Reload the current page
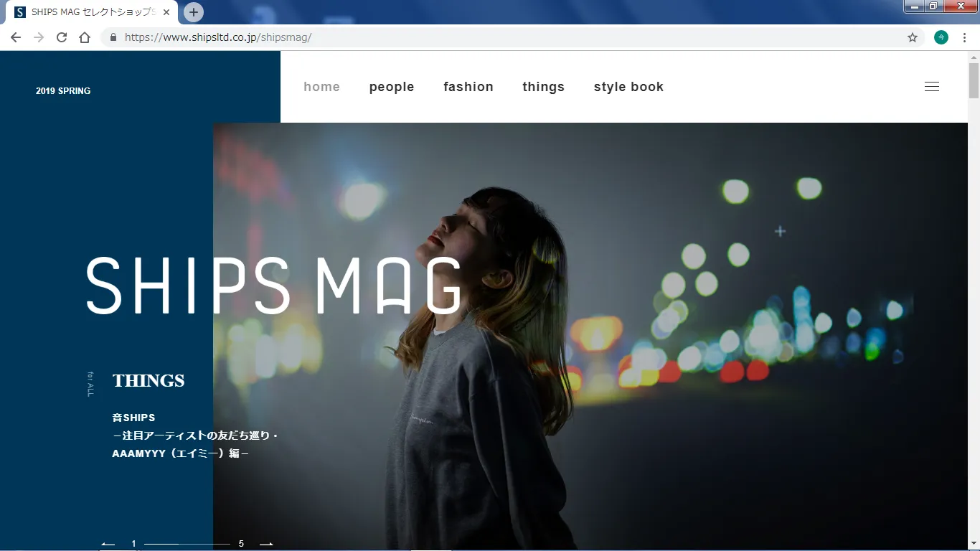Screen dimensions: 980x551 pos(62,37)
